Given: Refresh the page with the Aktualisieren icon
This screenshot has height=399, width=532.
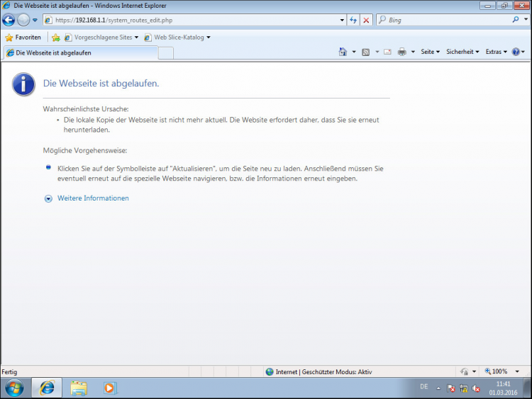Looking at the screenshot, I should [x=353, y=20].
